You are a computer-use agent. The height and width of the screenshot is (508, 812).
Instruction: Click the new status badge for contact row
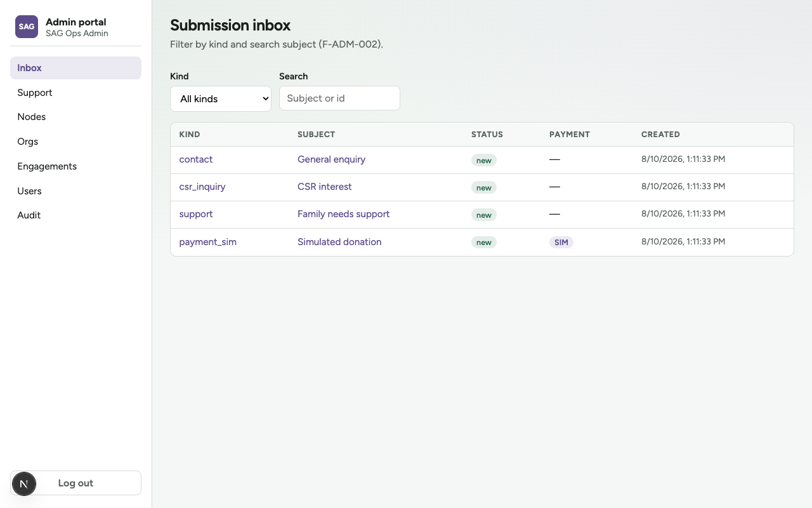[484, 160]
